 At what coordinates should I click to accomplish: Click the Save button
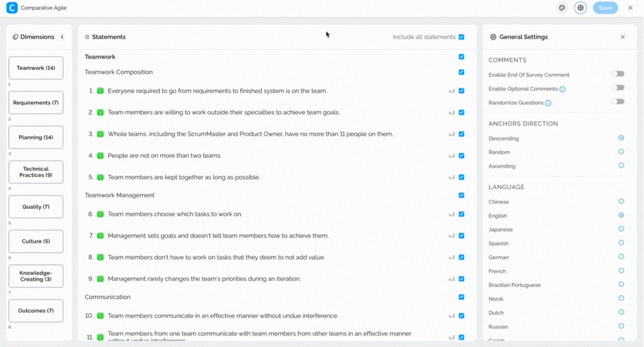point(605,8)
